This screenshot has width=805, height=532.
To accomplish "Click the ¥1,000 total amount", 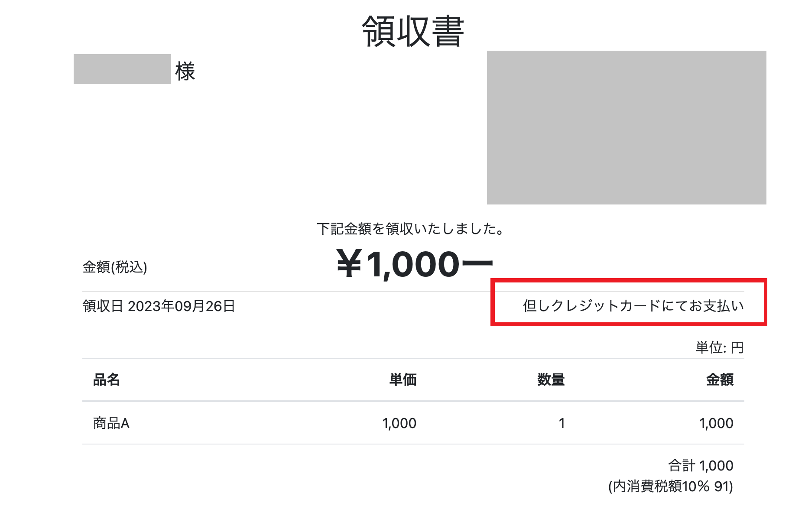I will [x=415, y=264].
